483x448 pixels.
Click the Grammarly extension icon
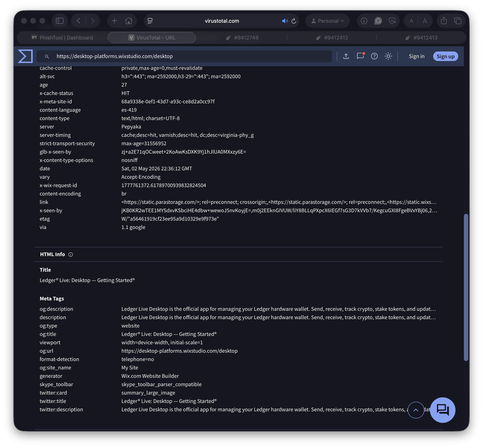tap(378, 21)
